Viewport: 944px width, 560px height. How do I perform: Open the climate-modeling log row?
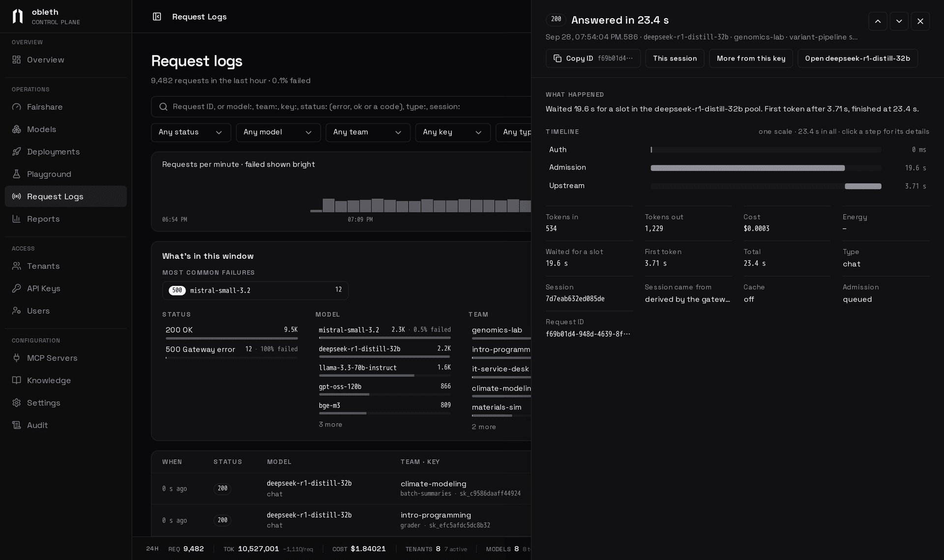[341, 489]
